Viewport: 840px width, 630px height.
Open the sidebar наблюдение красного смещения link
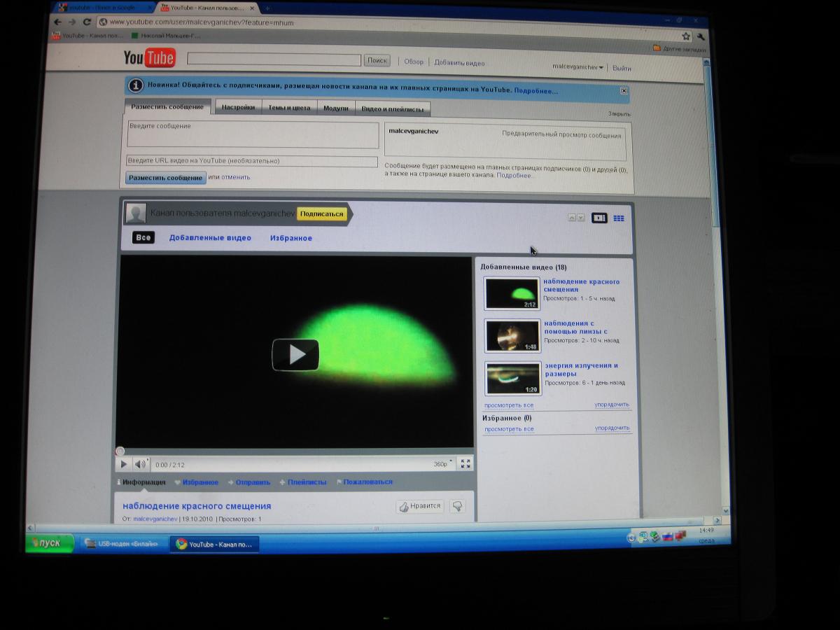582,286
